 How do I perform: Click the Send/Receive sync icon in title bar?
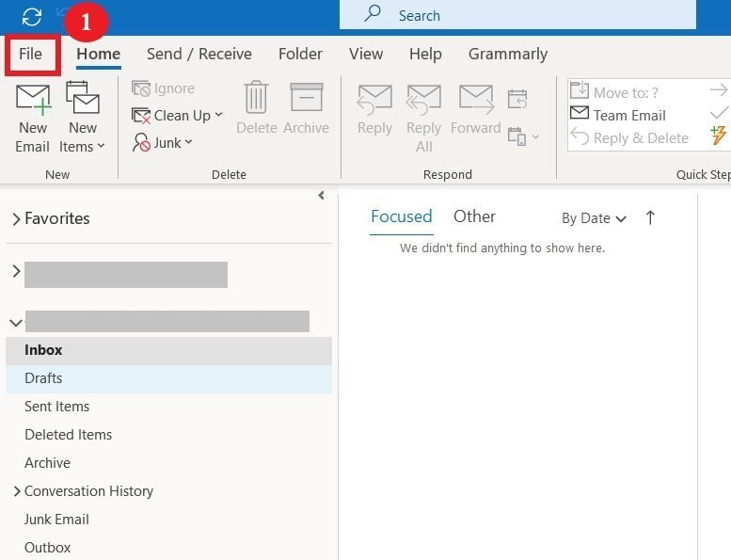point(32,16)
